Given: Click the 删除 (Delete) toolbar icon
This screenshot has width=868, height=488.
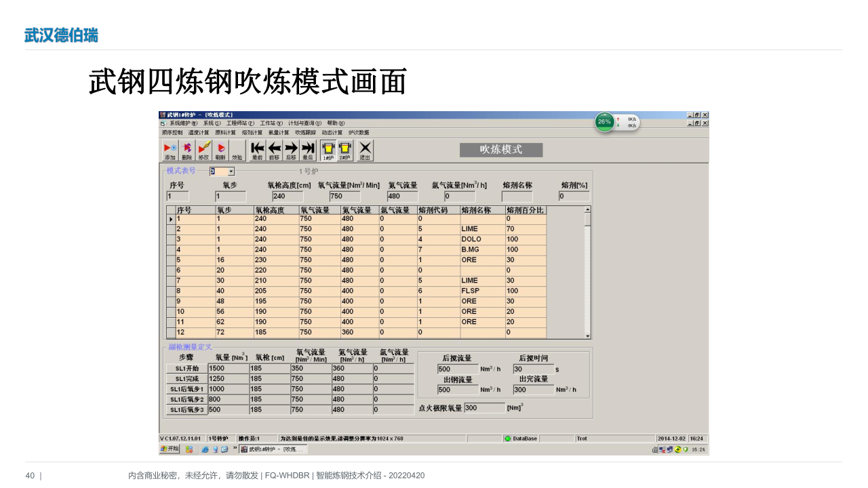Looking at the screenshot, I should coord(186,150).
